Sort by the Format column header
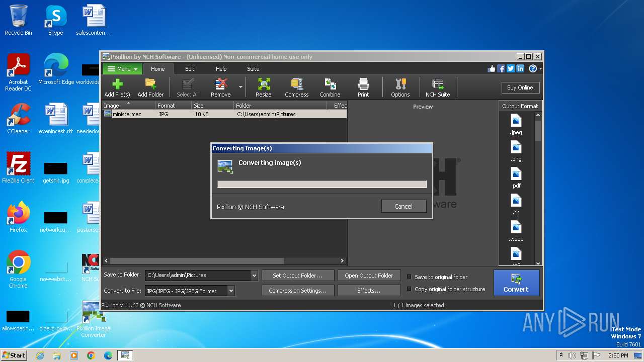Viewport: 644px width, 362px height. point(173,106)
